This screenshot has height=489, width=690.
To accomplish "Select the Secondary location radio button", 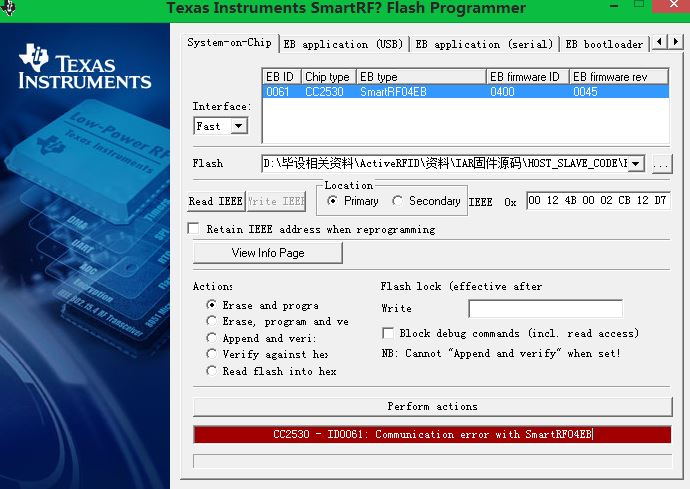I will pyautogui.click(x=397, y=201).
